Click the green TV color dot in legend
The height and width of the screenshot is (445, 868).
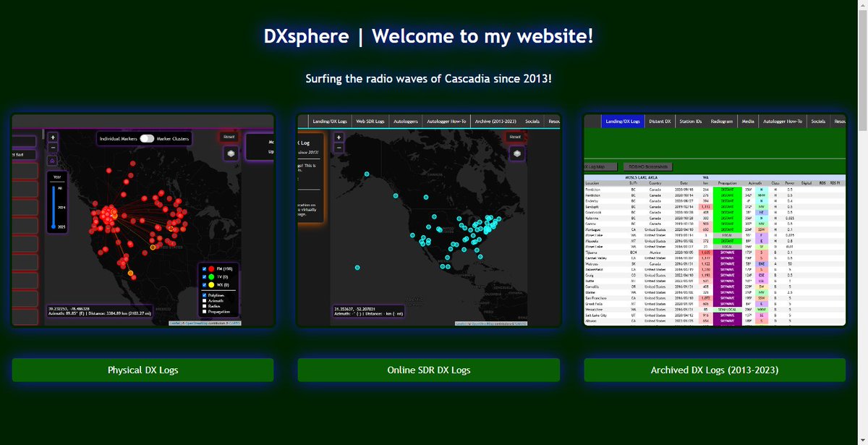pos(210,276)
